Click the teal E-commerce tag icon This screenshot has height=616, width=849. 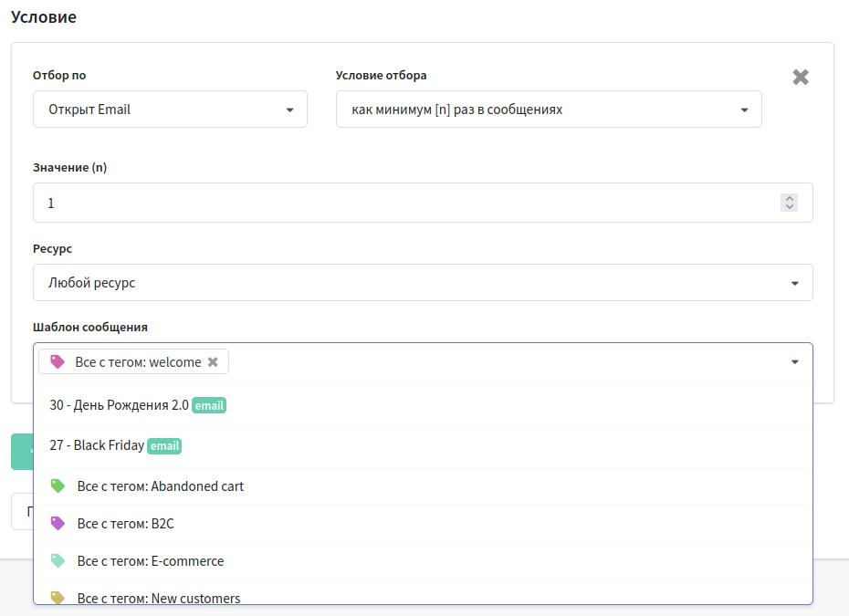(58, 560)
